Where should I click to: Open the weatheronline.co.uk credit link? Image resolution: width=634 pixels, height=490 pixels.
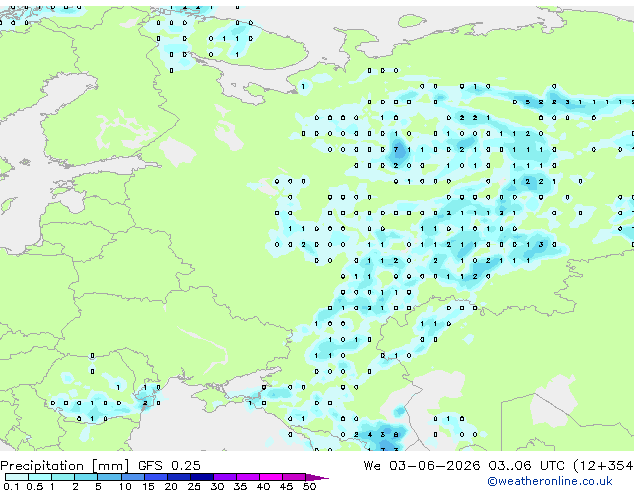[550, 481]
